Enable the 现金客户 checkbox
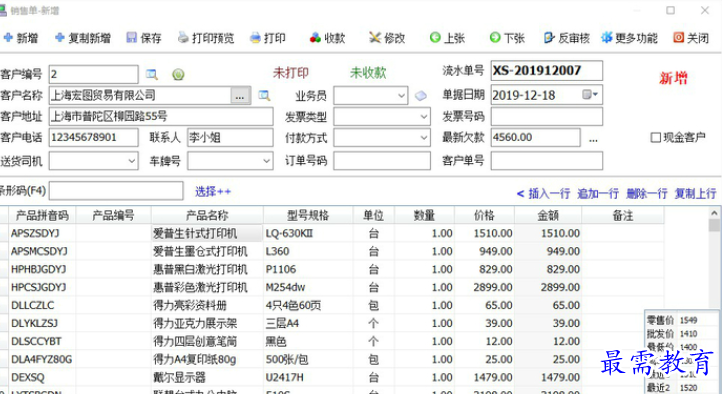 [655, 137]
